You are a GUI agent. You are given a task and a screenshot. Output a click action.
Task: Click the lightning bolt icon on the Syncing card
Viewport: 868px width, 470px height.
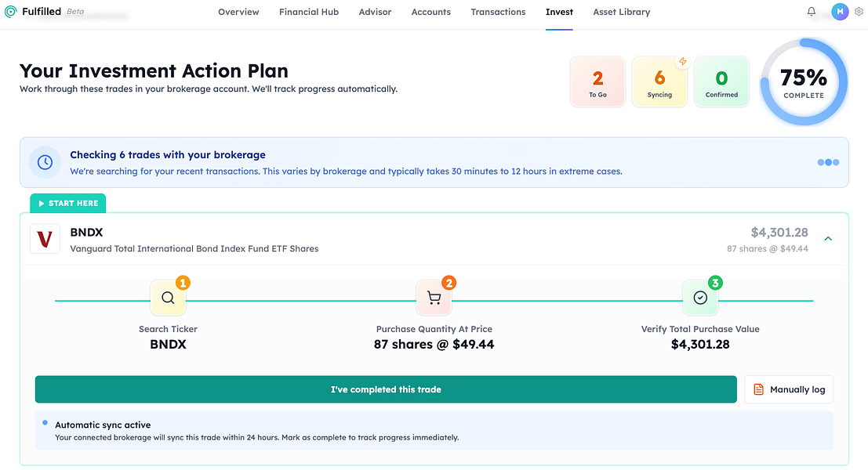click(x=682, y=61)
